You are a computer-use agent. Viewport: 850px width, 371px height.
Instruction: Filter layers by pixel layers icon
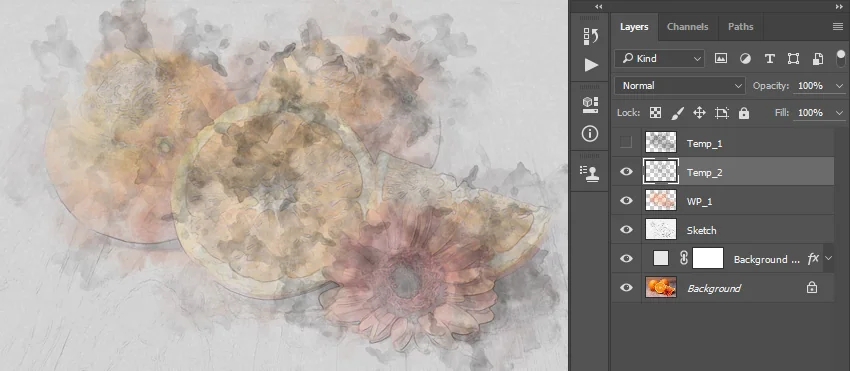[720, 59]
